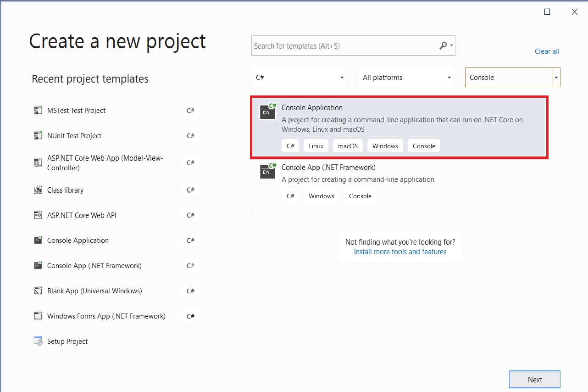The width and height of the screenshot is (588, 392).
Task: Click the Console tag on Console Application result
Action: coord(424,146)
